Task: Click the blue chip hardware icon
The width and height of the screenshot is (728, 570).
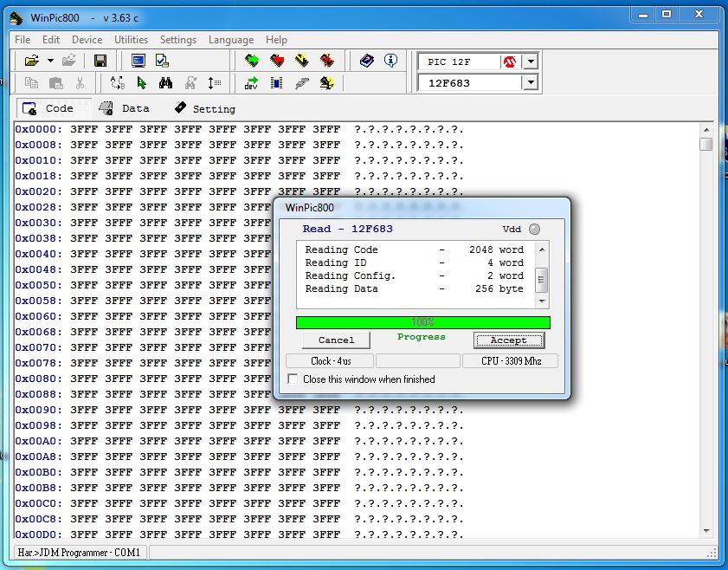Action: point(277,83)
